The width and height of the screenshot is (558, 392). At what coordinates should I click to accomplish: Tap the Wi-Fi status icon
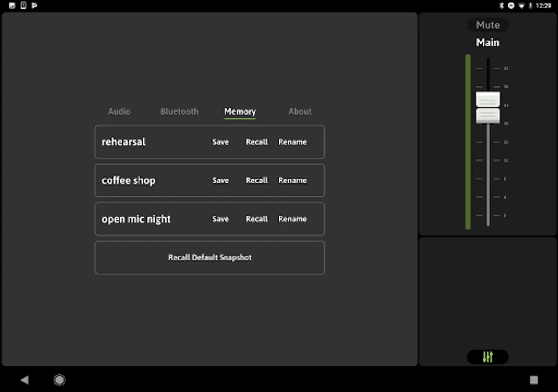coord(521,6)
